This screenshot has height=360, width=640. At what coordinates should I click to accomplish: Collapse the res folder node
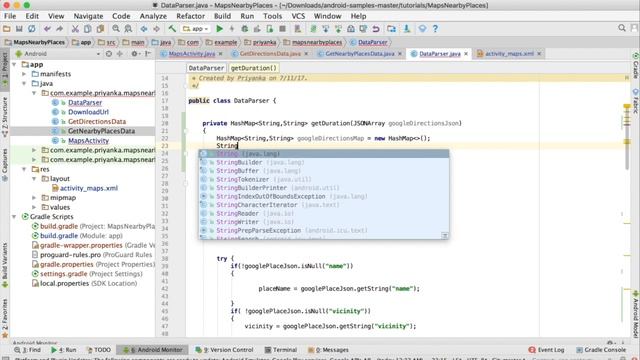click(x=24, y=169)
